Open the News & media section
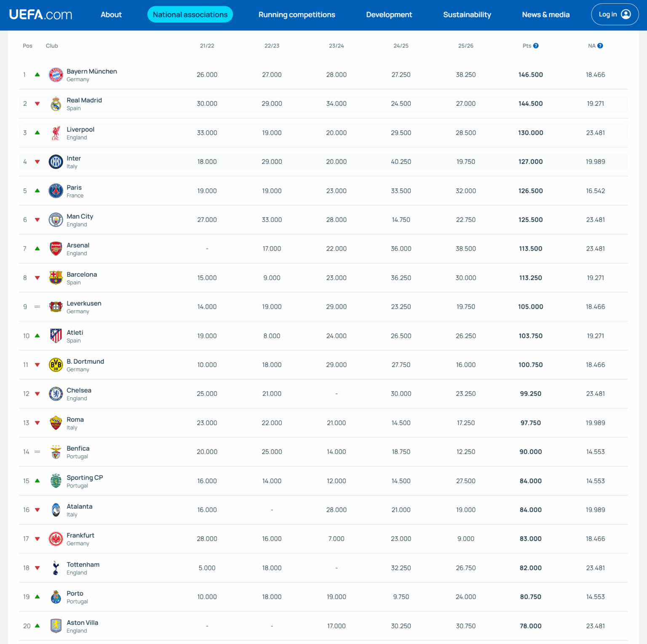The width and height of the screenshot is (647, 644). [545, 14]
